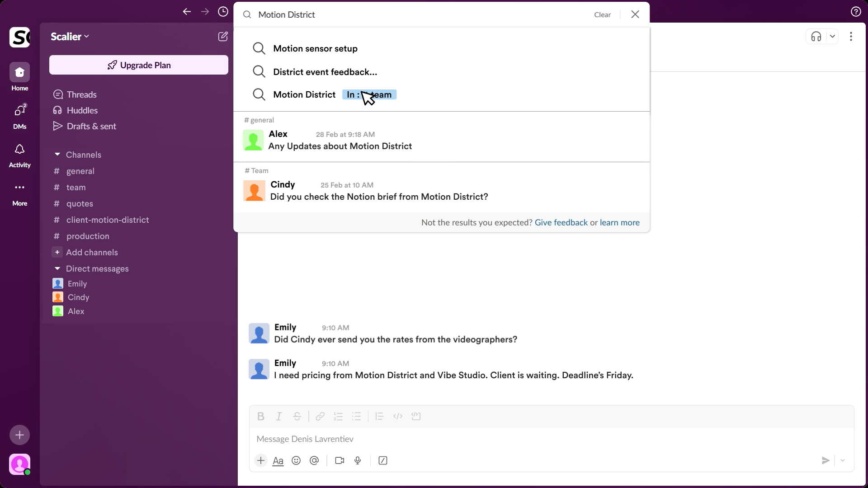Toggle italic formatting in the composer

[279, 416]
